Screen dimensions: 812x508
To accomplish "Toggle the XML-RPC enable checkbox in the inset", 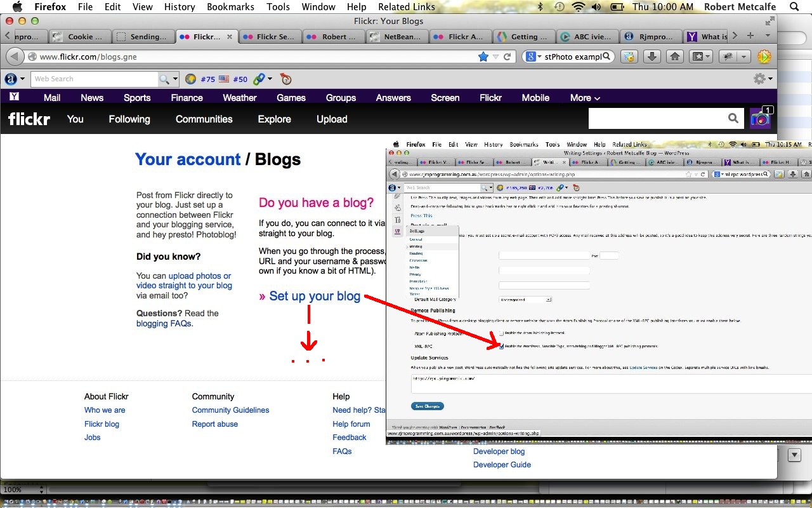I will [x=502, y=347].
